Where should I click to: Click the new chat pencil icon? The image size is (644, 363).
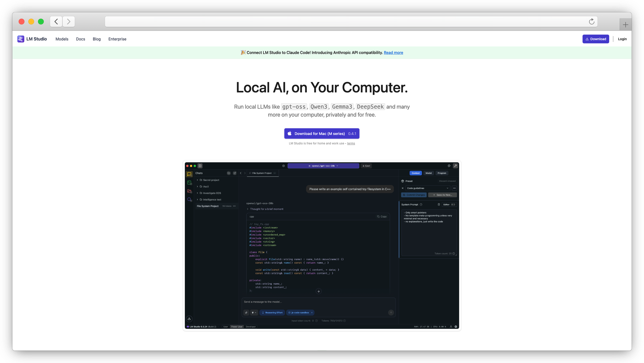[x=235, y=173]
